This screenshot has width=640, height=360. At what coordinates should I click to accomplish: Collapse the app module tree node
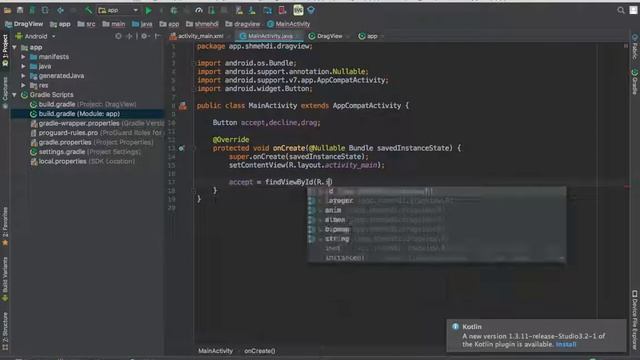tap(15, 48)
